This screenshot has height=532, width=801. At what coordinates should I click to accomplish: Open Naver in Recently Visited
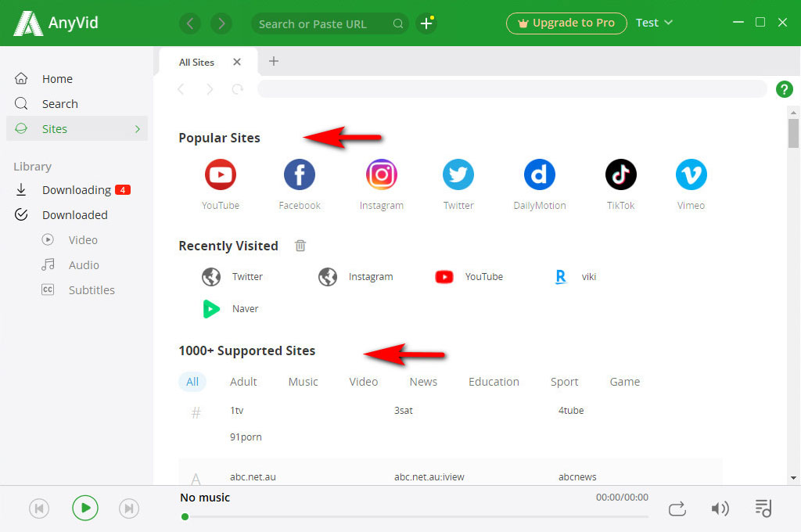[x=231, y=309]
